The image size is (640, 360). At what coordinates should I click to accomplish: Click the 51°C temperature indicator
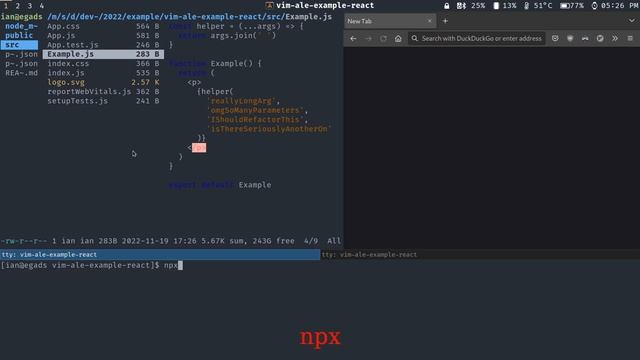538,6
